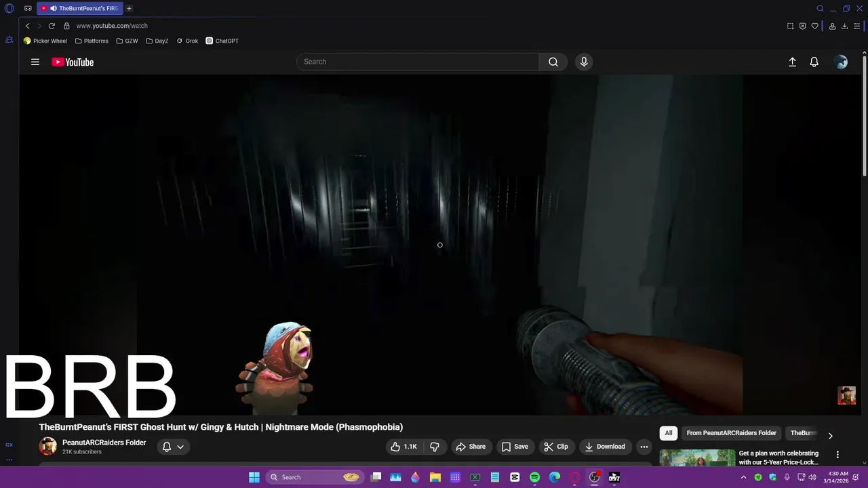This screenshot has height=488, width=868.
Task: Open the snapshot capture tool icon
Action: 790,26
